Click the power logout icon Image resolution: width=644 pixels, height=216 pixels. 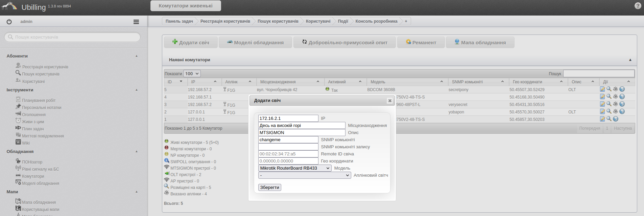pyautogui.click(x=9, y=22)
